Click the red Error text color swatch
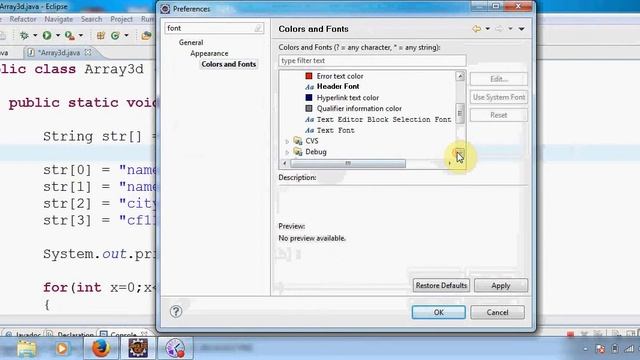This screenshot has width=640, height=360. [x=309, y=76]
